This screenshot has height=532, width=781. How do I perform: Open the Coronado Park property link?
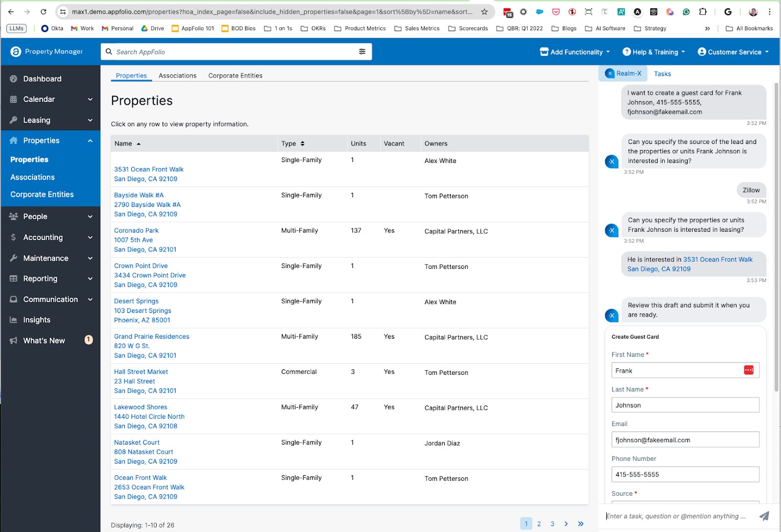[136, 230]
